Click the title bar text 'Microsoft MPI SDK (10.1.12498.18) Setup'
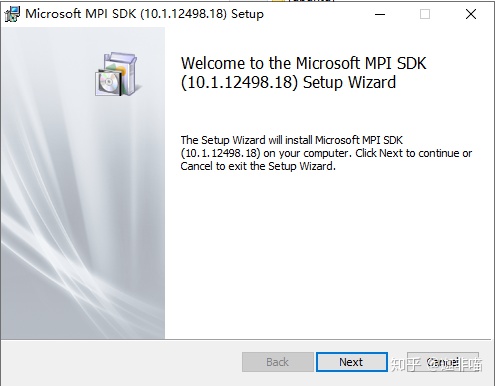This screenshot has height=386, width=495. coord(144,14)
